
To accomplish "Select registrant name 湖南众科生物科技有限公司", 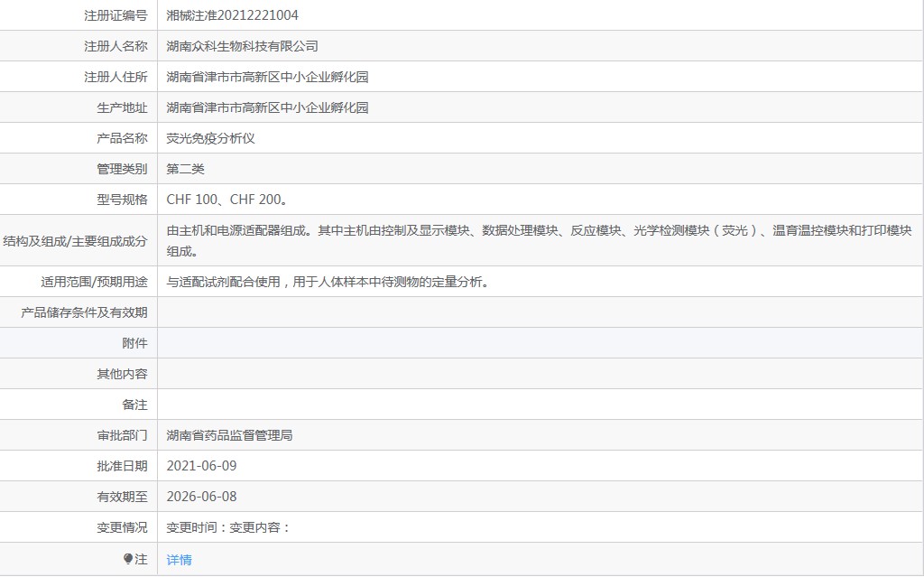I will tap(242, 46).
